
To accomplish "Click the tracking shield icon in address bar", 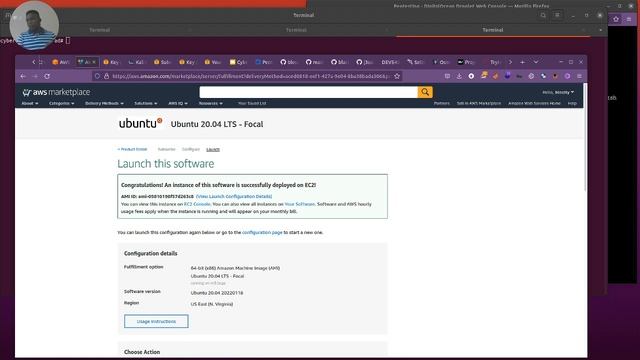I will 97,76.
